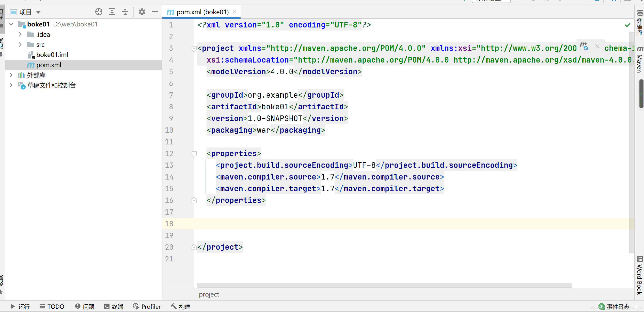Open project panel settings gear
644x312 pixels.
(x=142, y=12)
